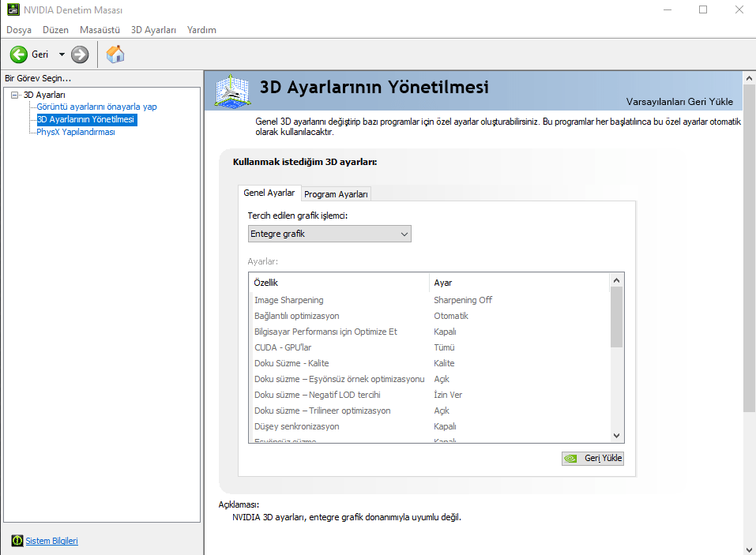The width and height of the screenshot is (756, 555).
Task: Click the settings list scroll down arrow
Action: point(616,436)
